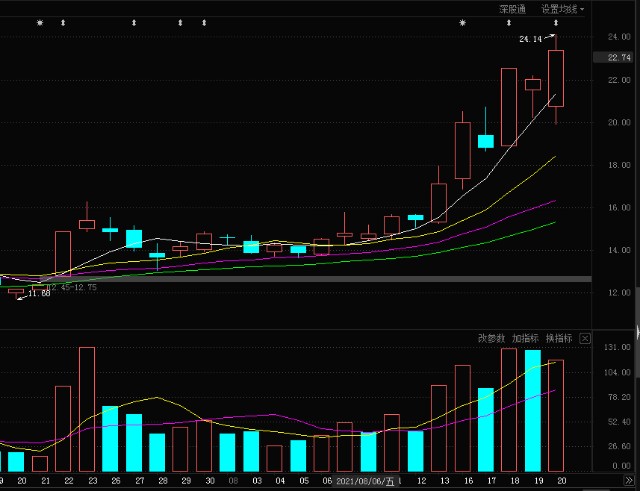Click the arrow event marker above date 22
Image resolution: width=640 pixels, height=491 pixels.
click(63, 23)
